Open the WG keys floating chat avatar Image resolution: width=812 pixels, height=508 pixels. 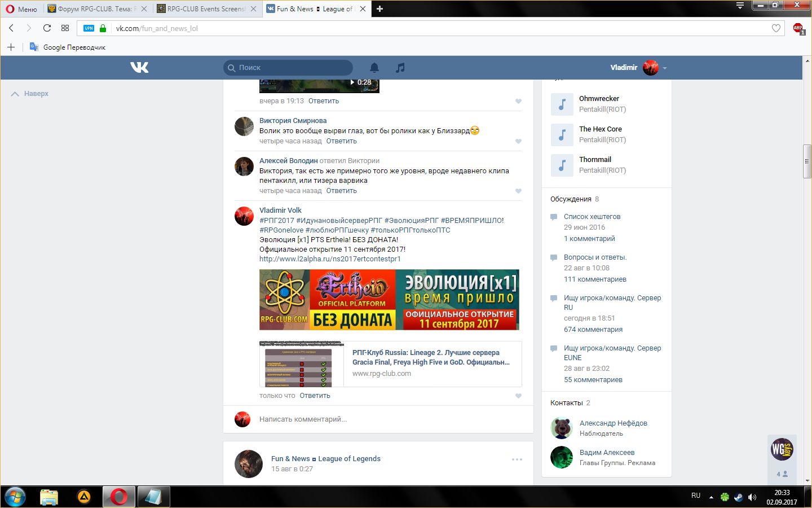coord(782,449)
